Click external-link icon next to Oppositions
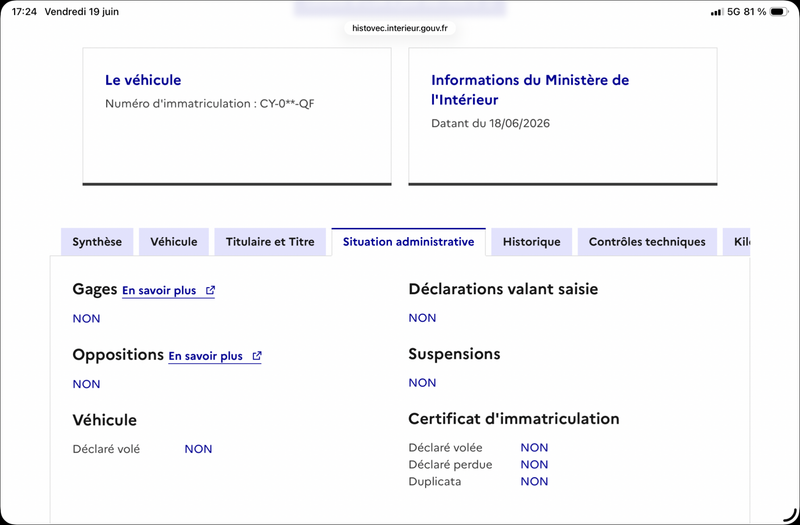 [257, 356]
